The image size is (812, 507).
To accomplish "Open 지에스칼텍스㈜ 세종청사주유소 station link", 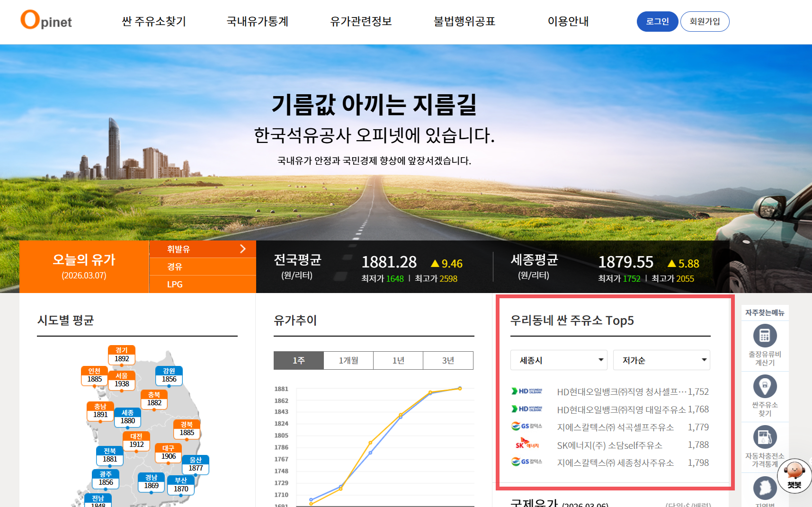I will (615, 463).
